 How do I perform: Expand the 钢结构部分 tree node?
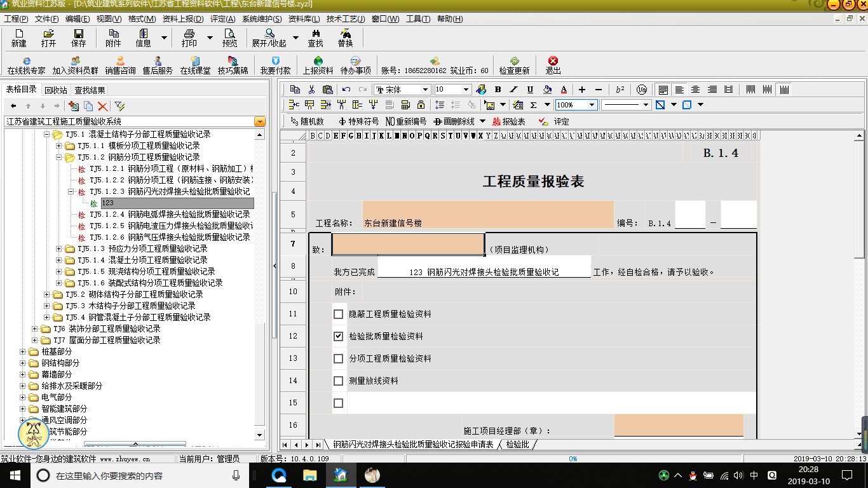coord(23,363)
